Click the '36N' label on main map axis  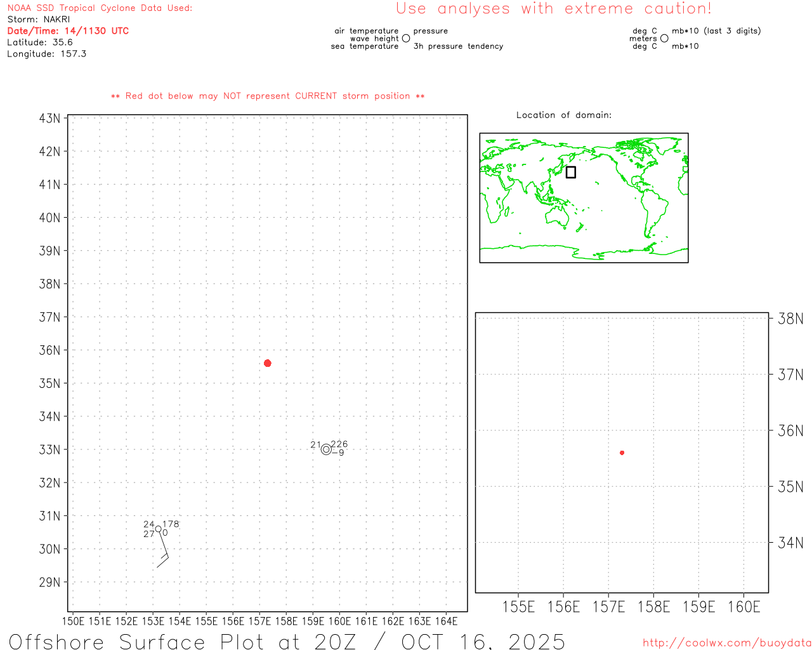click(50, 350)
